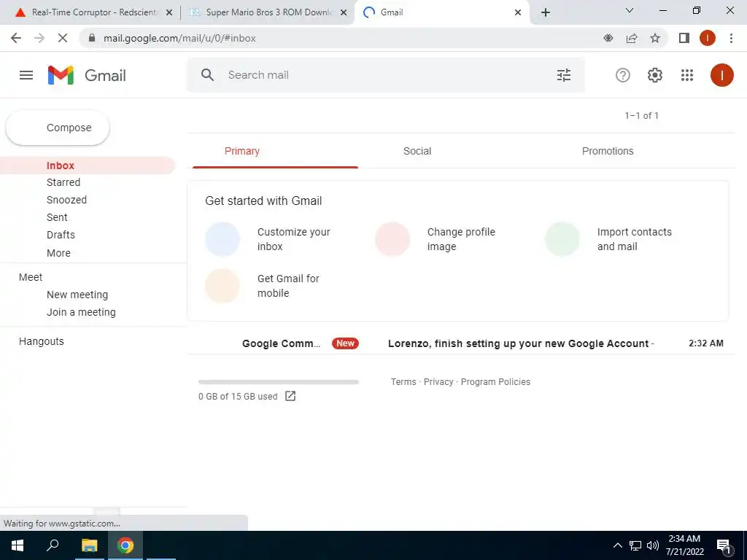This screenshot has width=747, height=560.
Task: Show search options filter icon
Action: (564, 75)
